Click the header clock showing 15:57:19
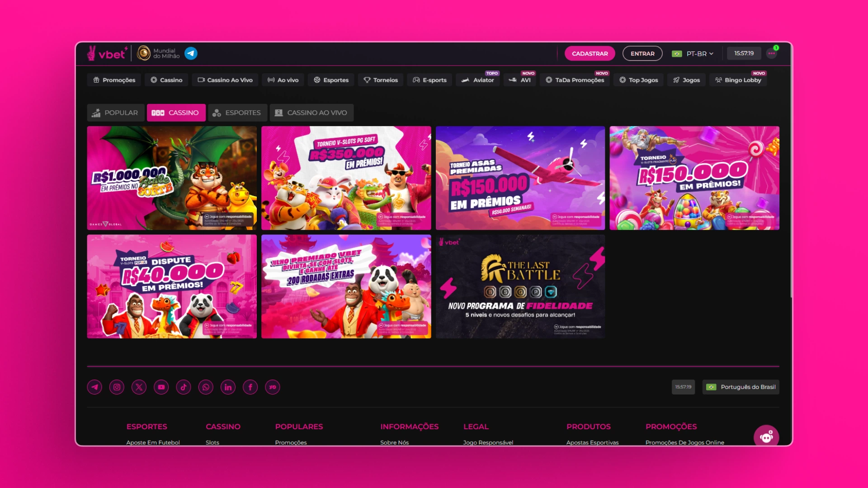This screenshot has width=868, height=488. pos(744,53)
